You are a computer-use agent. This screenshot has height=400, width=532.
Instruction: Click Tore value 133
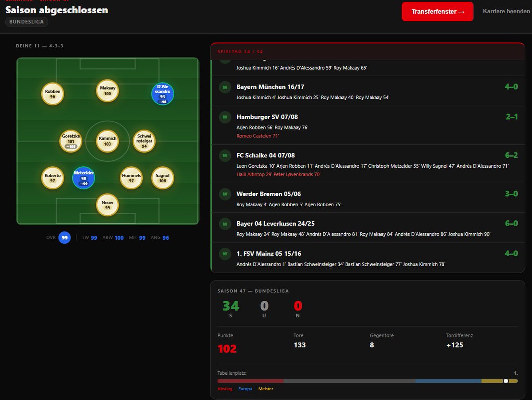pos(300,345)
